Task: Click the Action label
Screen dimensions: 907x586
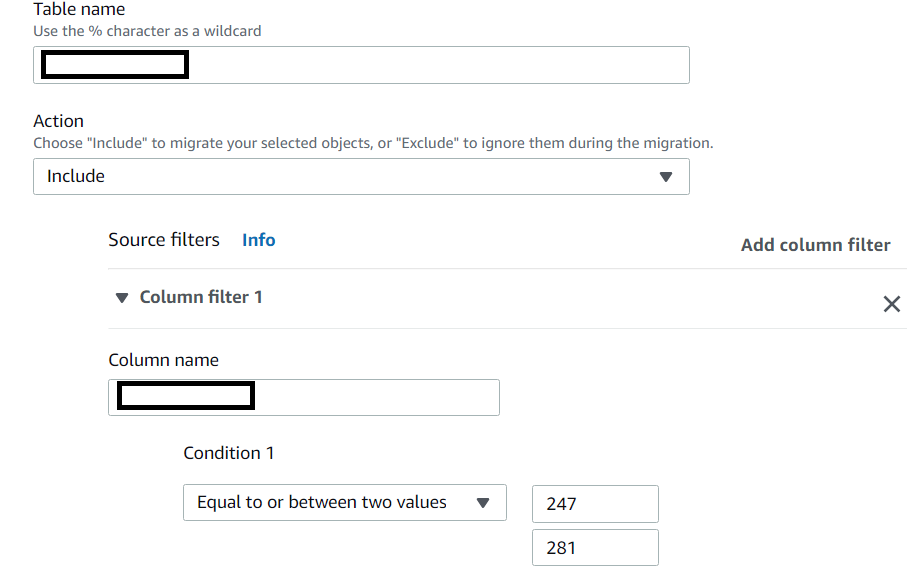Action: (58, 121)
